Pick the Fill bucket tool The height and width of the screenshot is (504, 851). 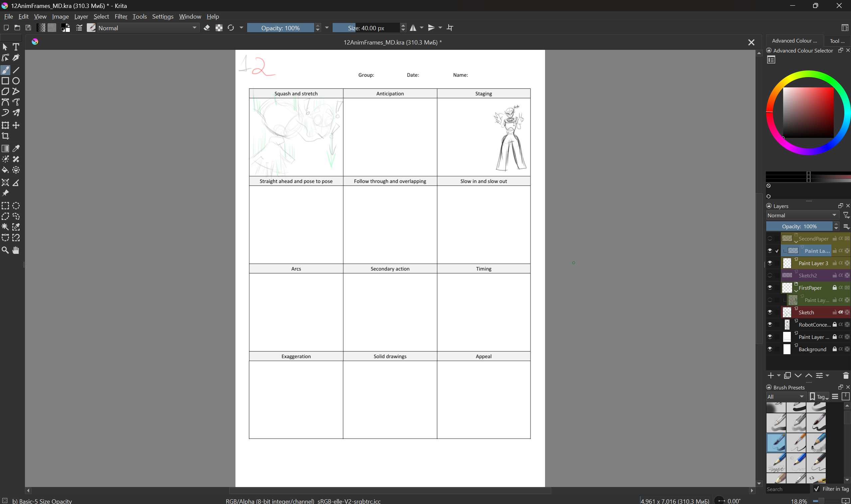pos(5,170)
